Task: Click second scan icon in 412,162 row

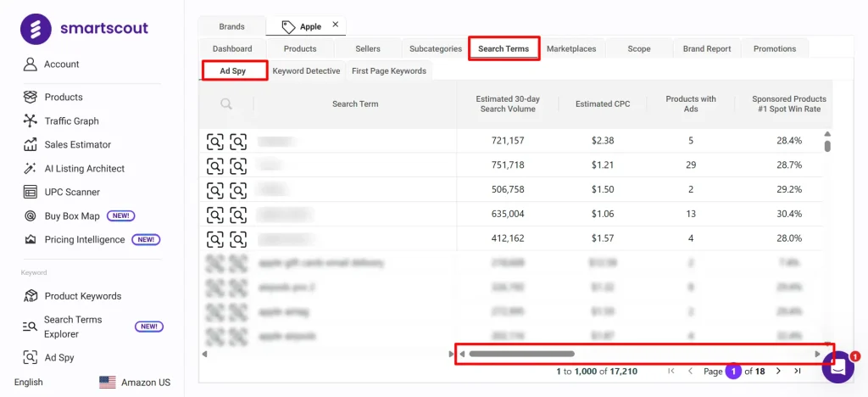Action: [x=238, y=238]
